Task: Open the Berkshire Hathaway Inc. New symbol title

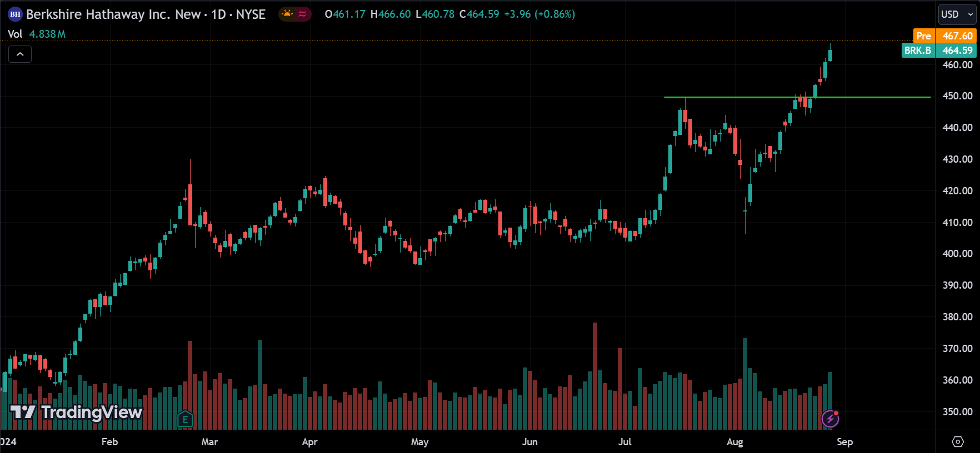Action: click(x=113, y=14)
